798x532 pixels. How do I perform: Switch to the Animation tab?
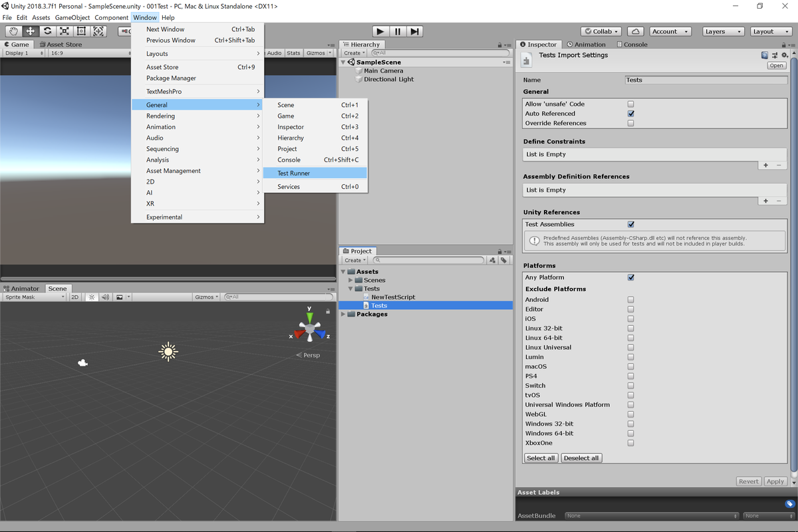[x=586, y=45]
